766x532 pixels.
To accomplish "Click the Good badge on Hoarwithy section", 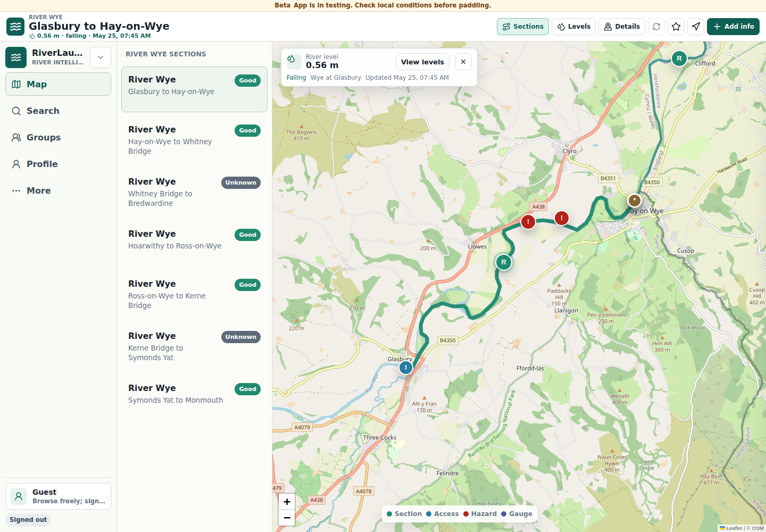I will tap(247, 235).
